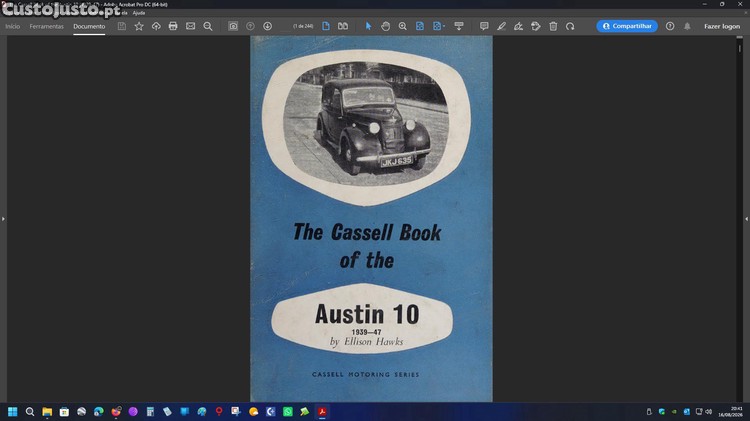This screenshot has width=750, height=421.
Task: Click the snapshot camera tool icon
Action: point(233,26)
